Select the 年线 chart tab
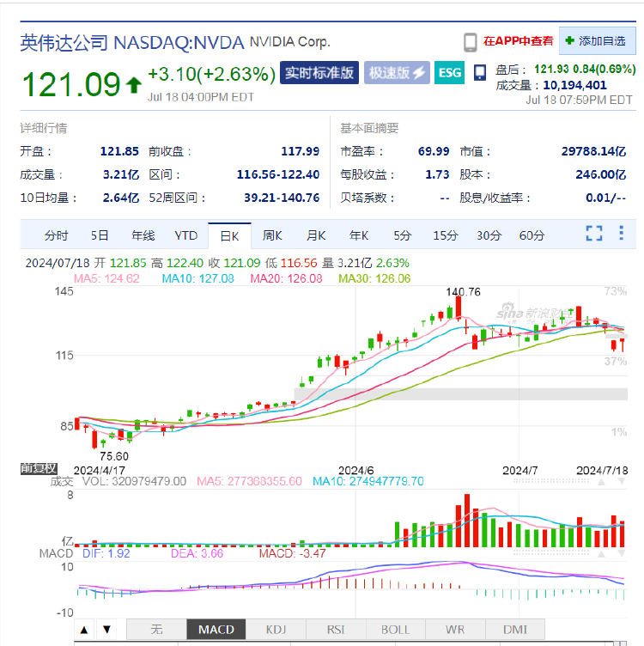 [x=143, y=235]
